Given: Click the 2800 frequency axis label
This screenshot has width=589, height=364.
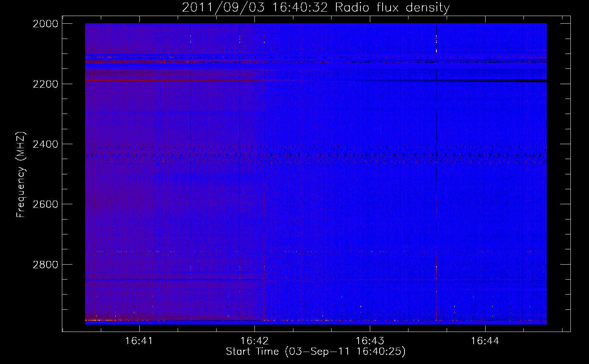Looking at the screenshot, I should [x=46, y=265].
